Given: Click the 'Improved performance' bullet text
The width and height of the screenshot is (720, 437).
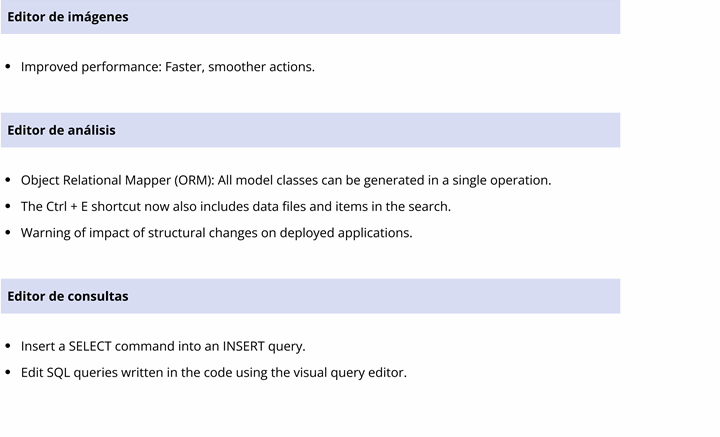Looking at the screenshot, I should [168, 67].
